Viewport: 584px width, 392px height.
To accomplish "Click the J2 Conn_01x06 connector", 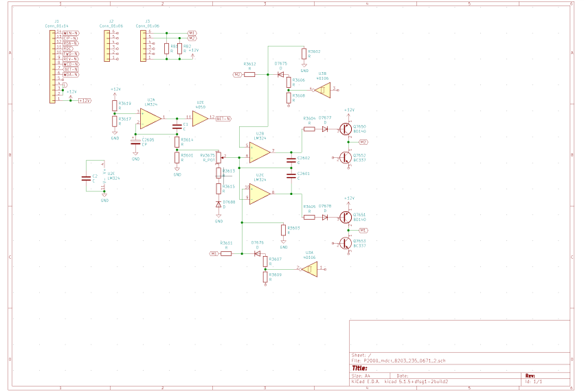I will [x=107, y=45].
